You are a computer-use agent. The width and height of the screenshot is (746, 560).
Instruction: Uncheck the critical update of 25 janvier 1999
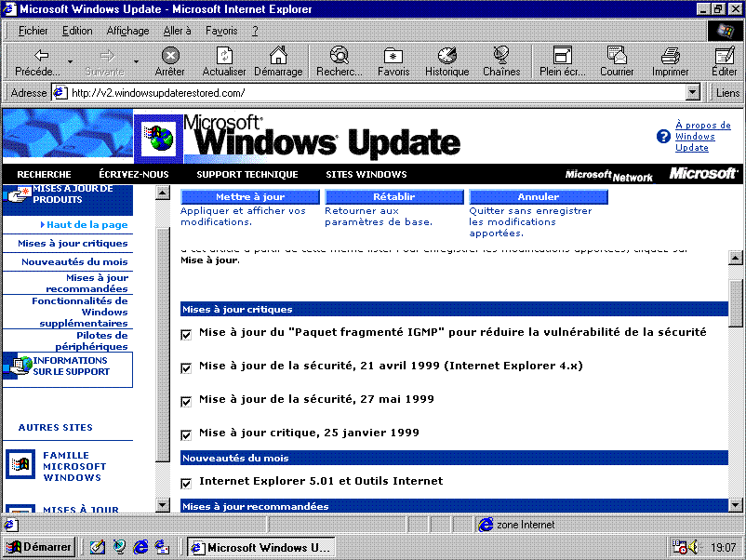[186, 435]
